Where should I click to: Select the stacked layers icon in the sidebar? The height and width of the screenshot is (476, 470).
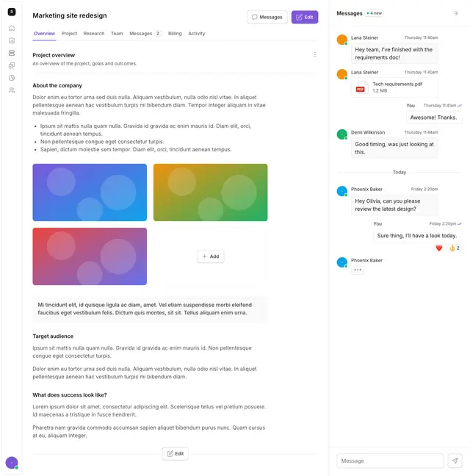tap(12, 53)
